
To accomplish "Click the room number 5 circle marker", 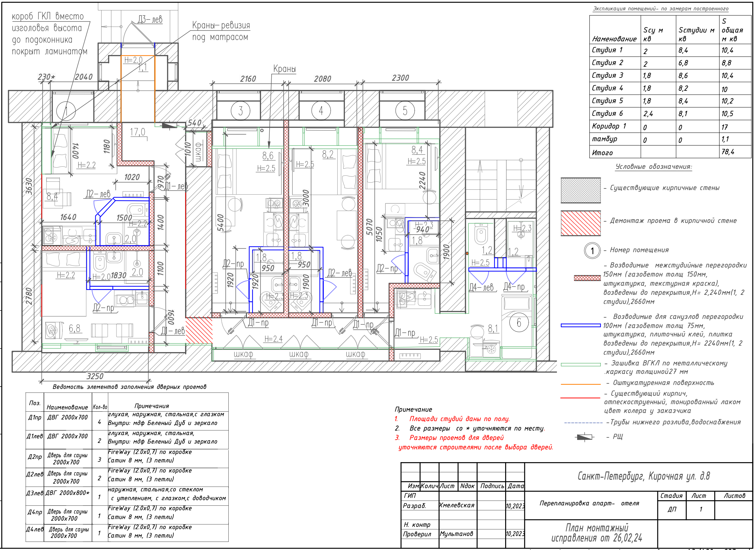I will click(405, 111).
